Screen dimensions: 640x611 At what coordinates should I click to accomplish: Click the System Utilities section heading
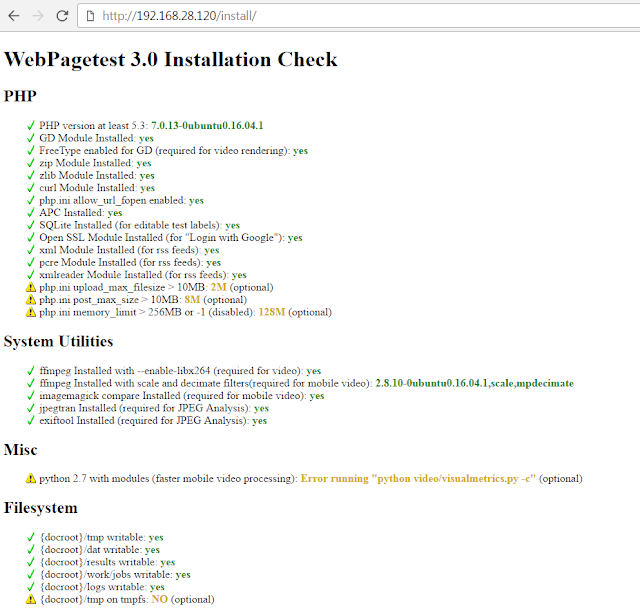click(x=58, y=341)
